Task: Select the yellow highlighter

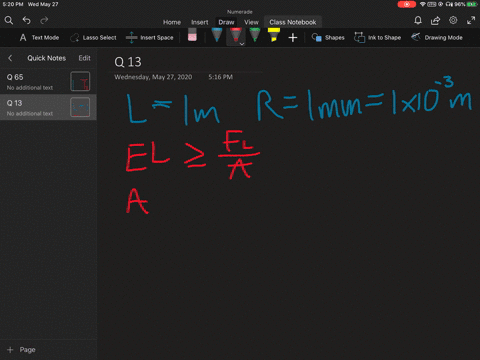Action: (274, 35)
